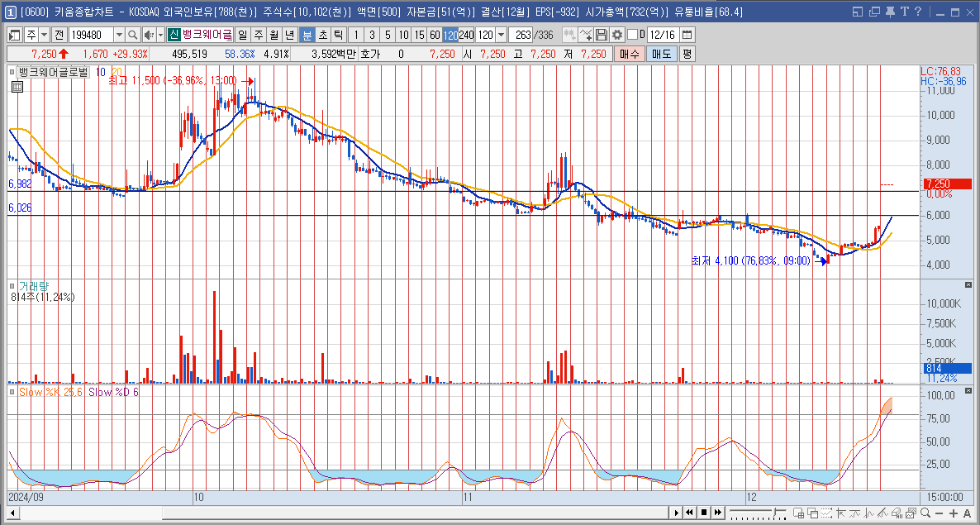Click the eraser tool icon
Image resolution: width=980 pixels, height=525 pixels.
[897, 513]
